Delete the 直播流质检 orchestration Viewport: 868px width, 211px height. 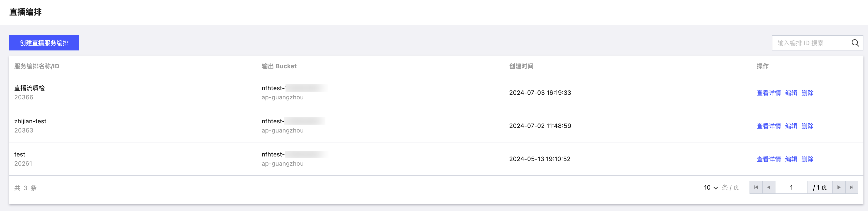(x=807, y=93)
